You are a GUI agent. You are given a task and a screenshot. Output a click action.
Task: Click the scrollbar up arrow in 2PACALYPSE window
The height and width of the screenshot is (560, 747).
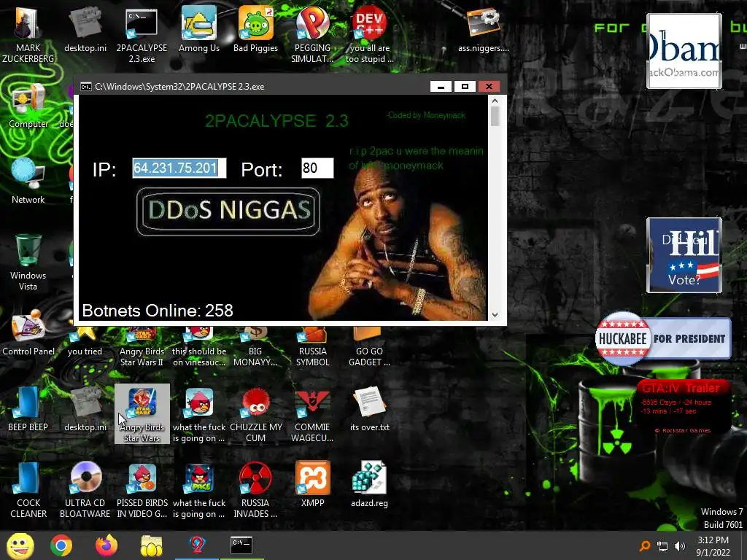point(495,101)
